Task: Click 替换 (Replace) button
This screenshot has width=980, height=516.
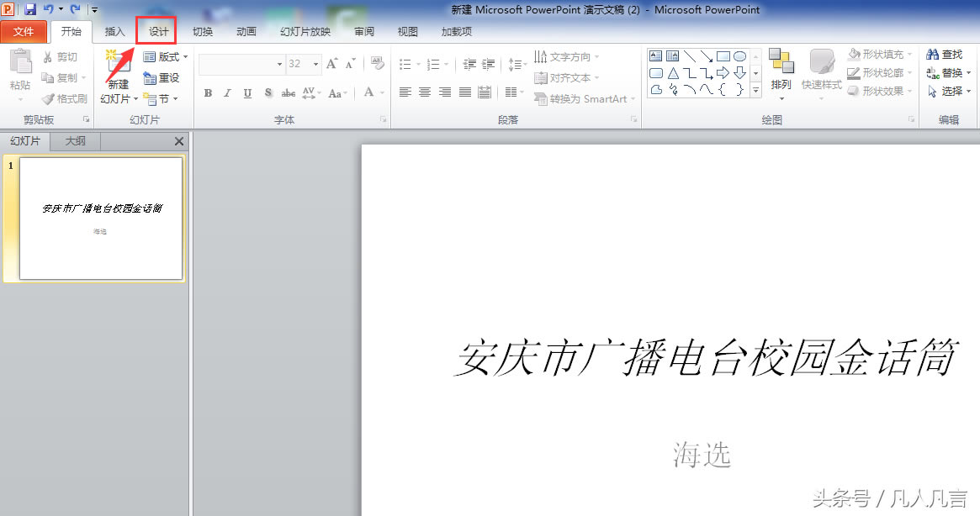Action: click(x=948, y=72)
